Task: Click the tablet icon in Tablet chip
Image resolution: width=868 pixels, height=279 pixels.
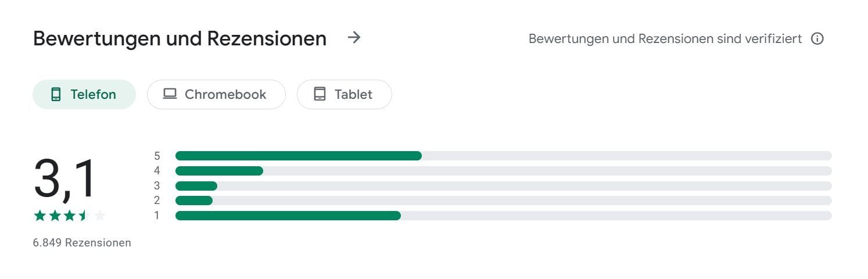Action: (320, 94)
